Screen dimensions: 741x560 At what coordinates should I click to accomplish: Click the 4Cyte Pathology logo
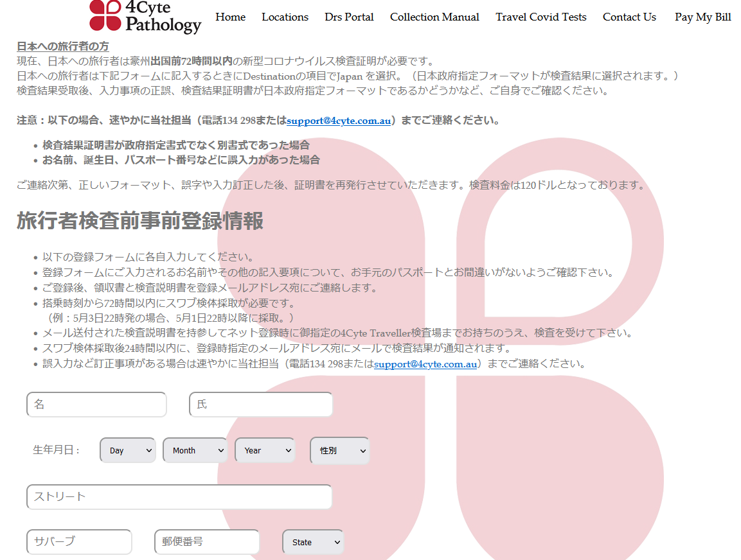tap(145, 17)
